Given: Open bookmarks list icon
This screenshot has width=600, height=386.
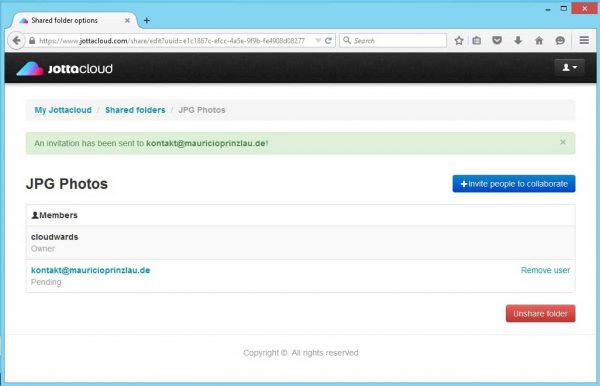Looking at the screenshot, I should [477, 41].
